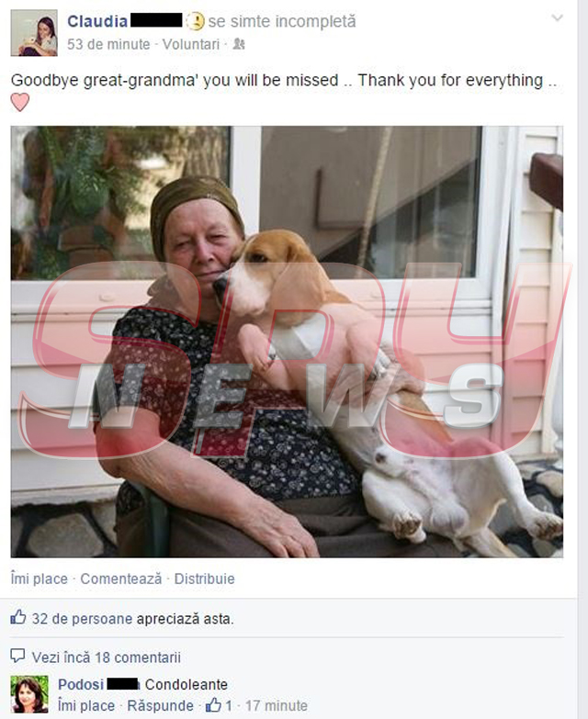The height and width of the screenshot is (719, 588).
Task: Open Claudia's profile name link
Action: pyautogui.click(x=97, y=21)
